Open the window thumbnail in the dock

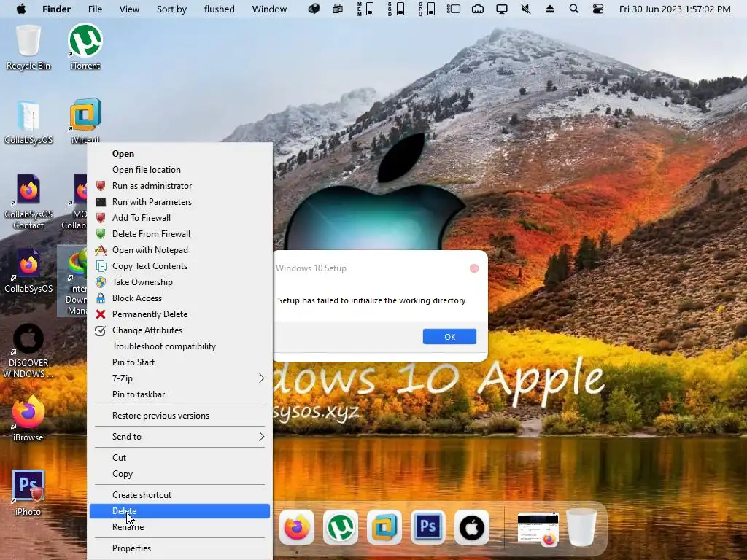(x=538, y=528)
